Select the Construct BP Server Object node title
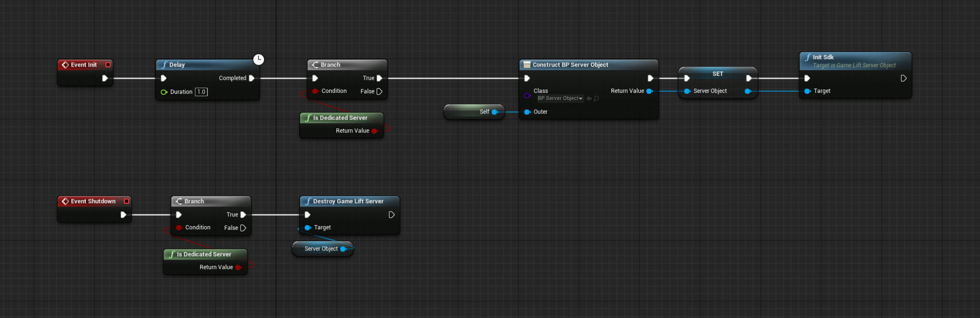 click(x=570, y=65)
